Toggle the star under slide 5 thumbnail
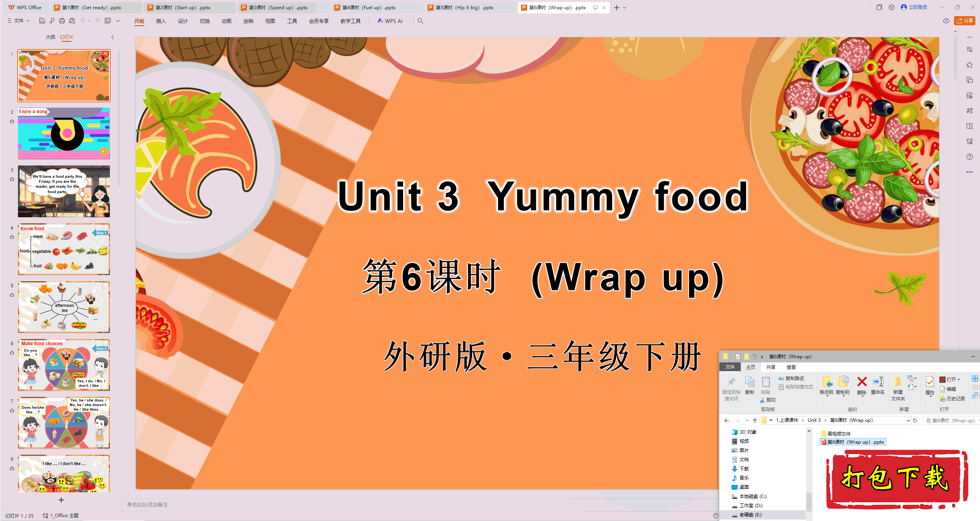 coord(12,295)
